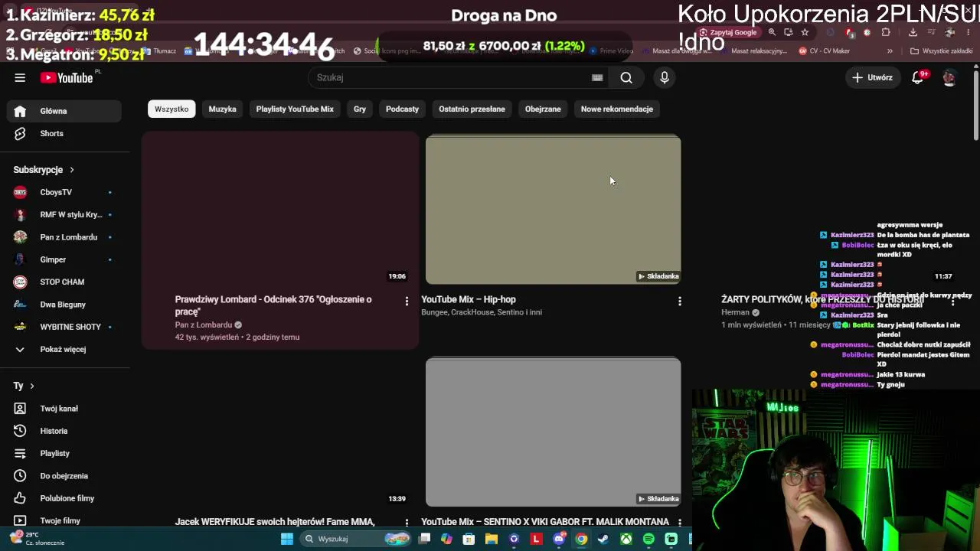Select the Ostatnio przesłane filter chip
This screenshot has height=551, width=980.
point(472,109)
